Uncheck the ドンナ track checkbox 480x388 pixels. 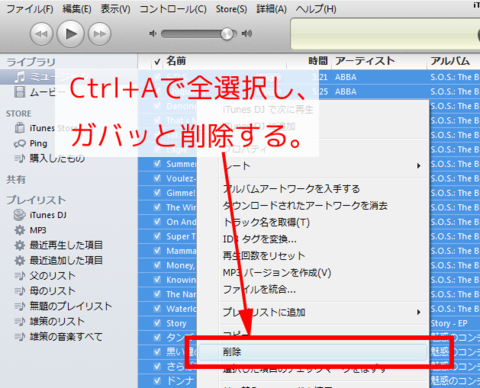(157, 381)
